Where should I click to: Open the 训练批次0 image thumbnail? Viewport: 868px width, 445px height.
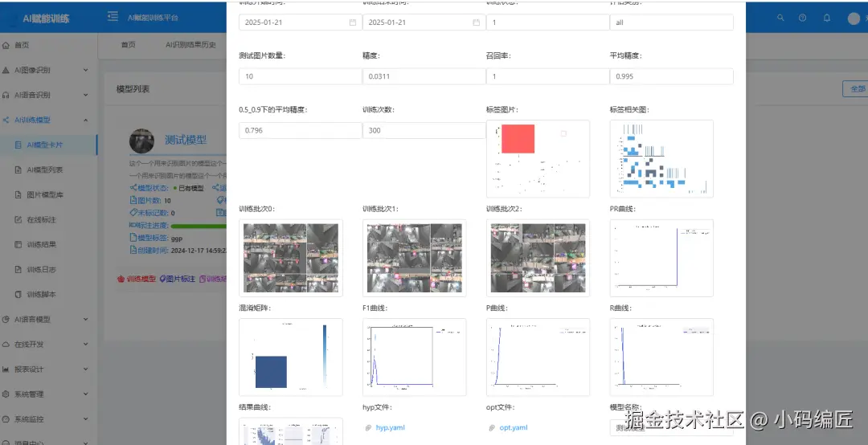click(x=291, y=258)
